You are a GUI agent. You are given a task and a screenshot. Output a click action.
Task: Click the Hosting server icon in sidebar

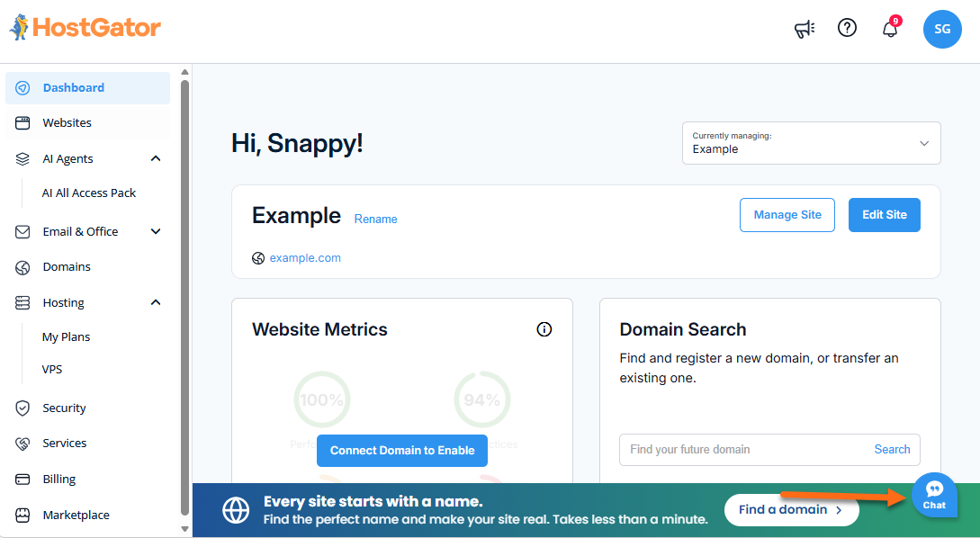pyautogui.click(x=22, y=303)
